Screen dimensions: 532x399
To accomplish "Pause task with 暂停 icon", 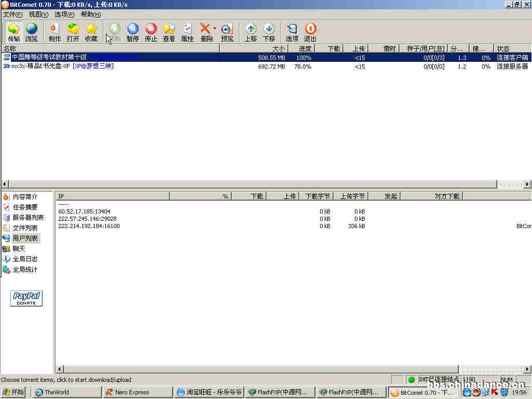I will [132, 32].
